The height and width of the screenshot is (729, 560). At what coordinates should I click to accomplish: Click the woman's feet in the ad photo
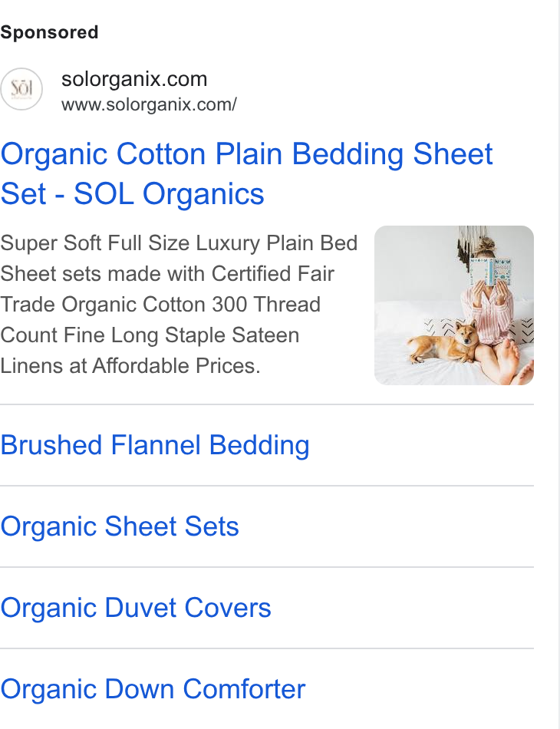pyautogui.click(x=517, y=363)
